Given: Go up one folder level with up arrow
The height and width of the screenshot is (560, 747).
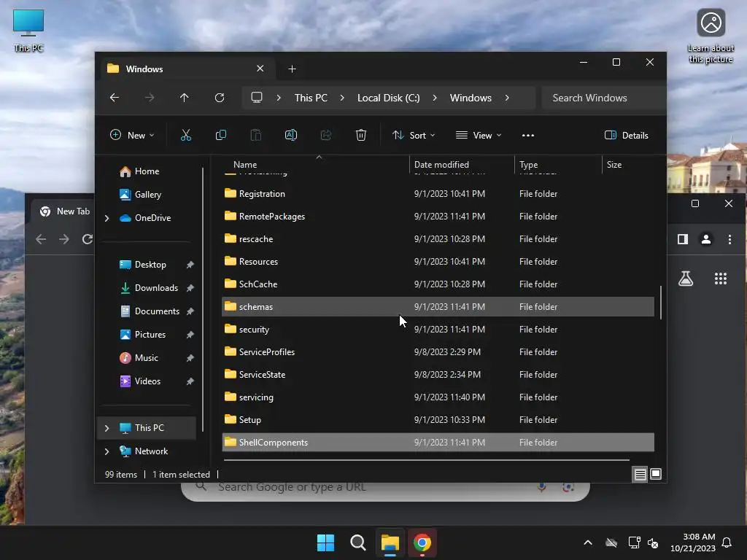Looking at the screenshot, I should tap(185, 98).
